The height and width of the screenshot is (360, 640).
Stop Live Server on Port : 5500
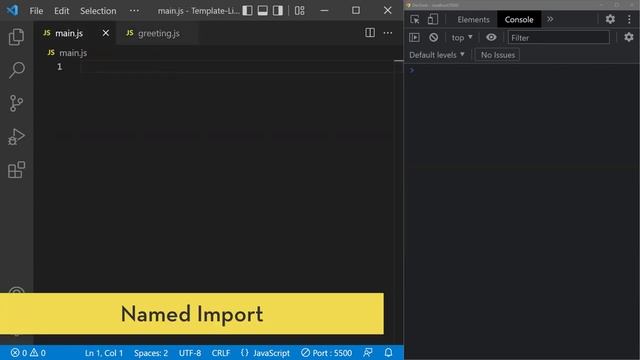tap(327, 353)
